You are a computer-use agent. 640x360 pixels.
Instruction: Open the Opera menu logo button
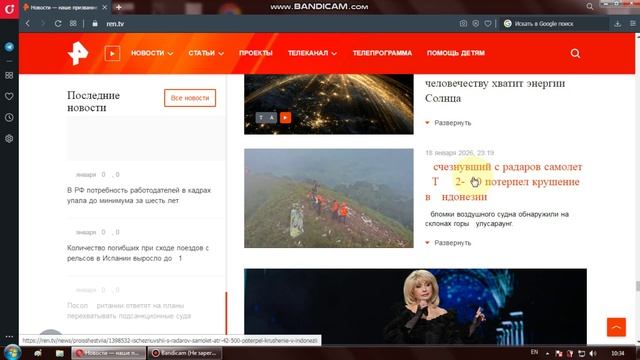coord(9,9)
